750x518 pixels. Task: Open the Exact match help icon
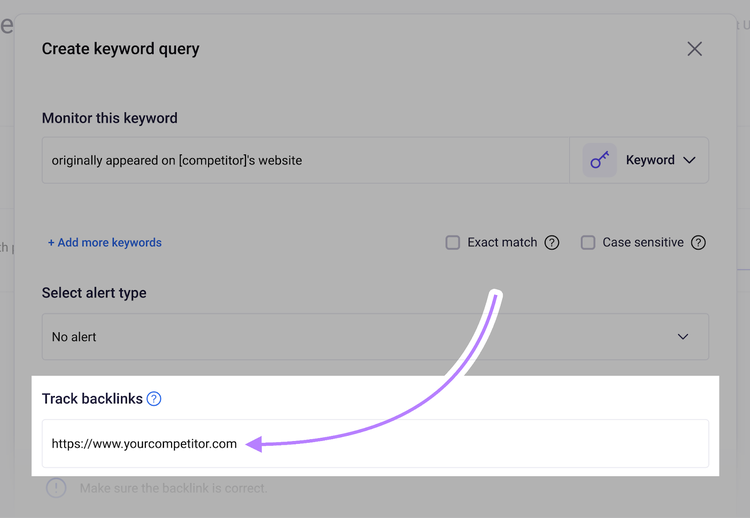tap(551, 242)
